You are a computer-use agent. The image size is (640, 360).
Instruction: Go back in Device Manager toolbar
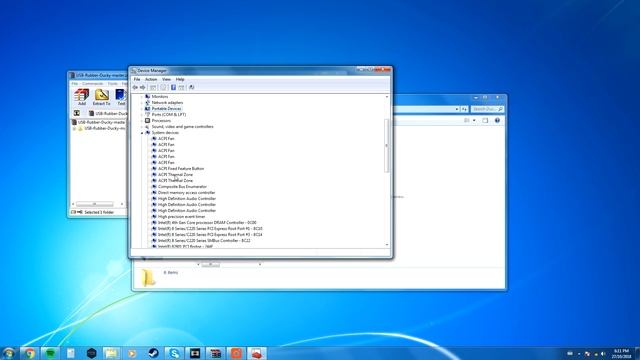[x=135, y=87]
